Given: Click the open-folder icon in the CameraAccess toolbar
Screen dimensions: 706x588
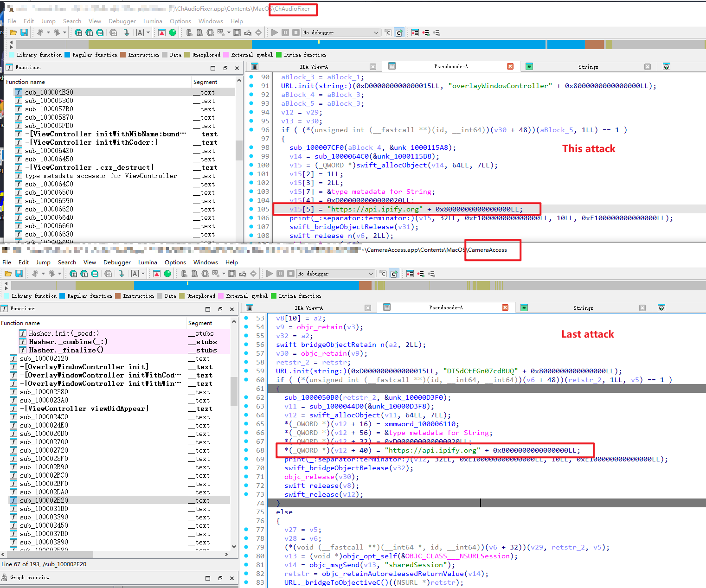Looking at the screenshot, I should click(8, 274).
